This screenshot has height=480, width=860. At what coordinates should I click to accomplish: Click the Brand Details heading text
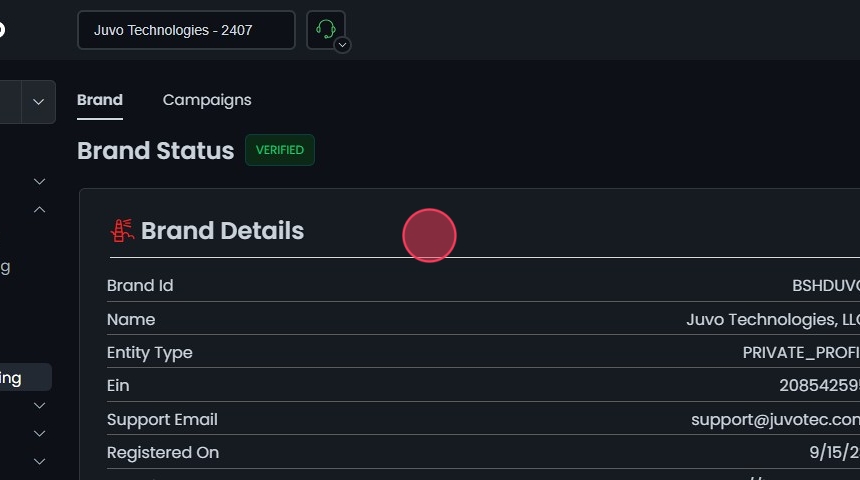pos(222,231)
